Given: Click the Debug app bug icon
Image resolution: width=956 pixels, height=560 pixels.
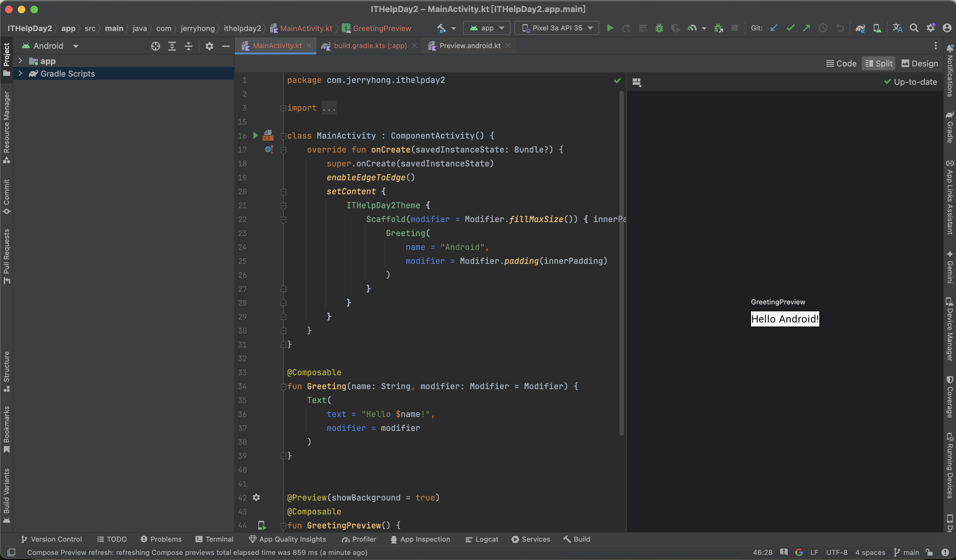Looking at the screenshot, I should point(659,28).
